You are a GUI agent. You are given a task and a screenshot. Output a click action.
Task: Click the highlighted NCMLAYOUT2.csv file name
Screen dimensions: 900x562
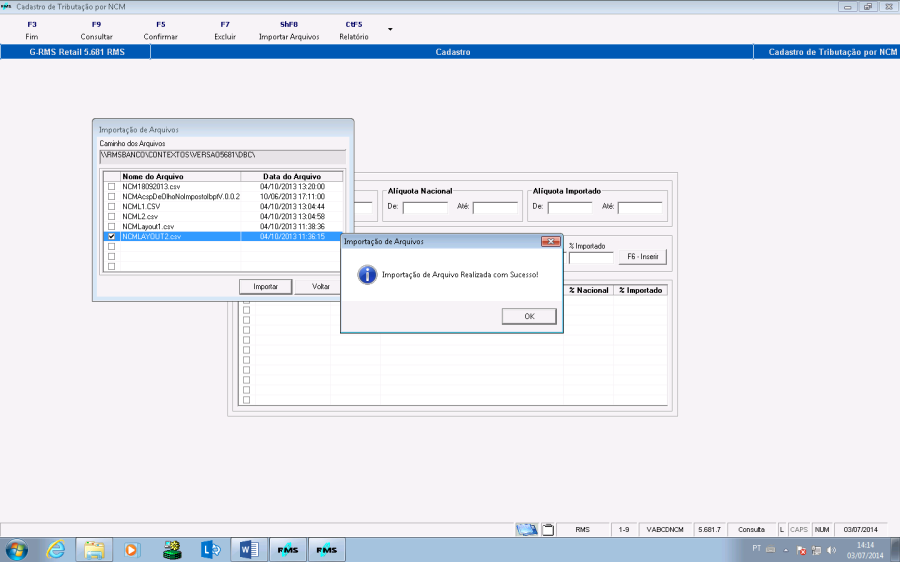152,237
